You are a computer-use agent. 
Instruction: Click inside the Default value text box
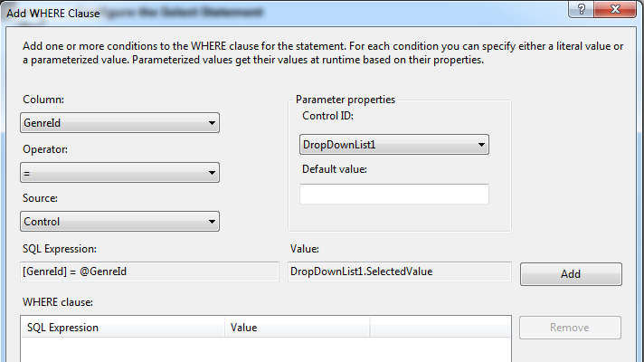[x=393, y=194]
